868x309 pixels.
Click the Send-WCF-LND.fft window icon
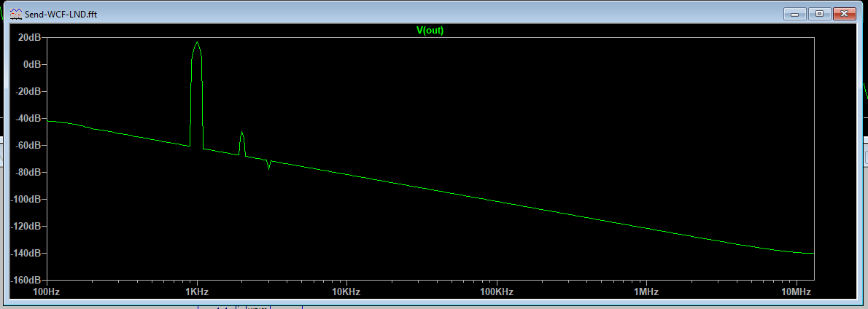16,13
